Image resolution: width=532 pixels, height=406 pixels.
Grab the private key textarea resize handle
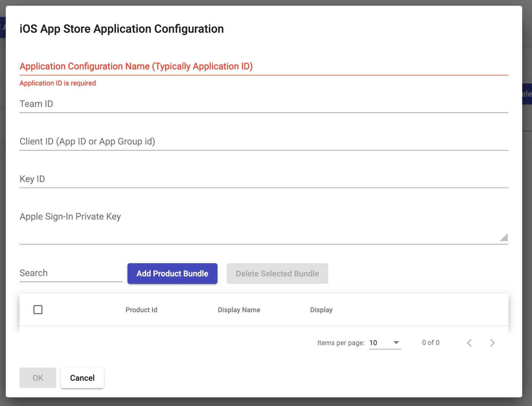pyautogui.click(x=504, y=238)
